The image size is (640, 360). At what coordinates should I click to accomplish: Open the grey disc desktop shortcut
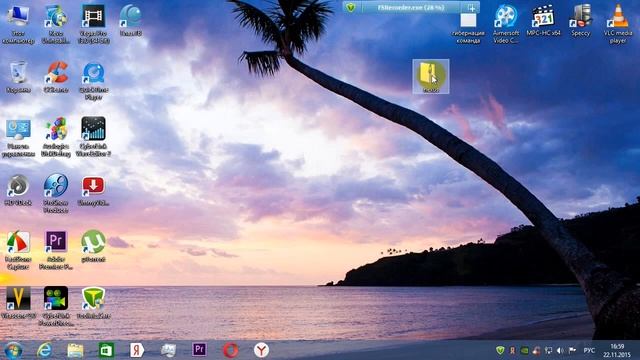pyautogui.click(x=18, y=190)
